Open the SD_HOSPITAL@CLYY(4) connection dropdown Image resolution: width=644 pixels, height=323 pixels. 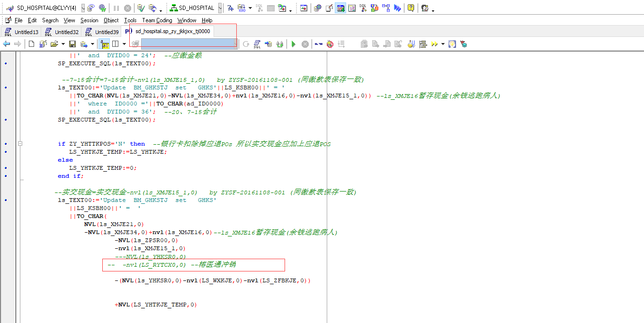coord(83,8)
